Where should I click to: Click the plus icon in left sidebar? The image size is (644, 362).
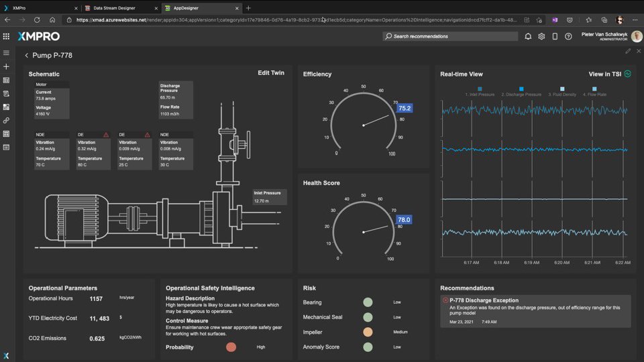coord(6,66)
